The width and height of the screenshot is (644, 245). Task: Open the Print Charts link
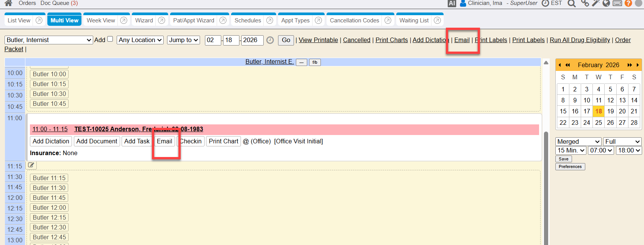391,40
